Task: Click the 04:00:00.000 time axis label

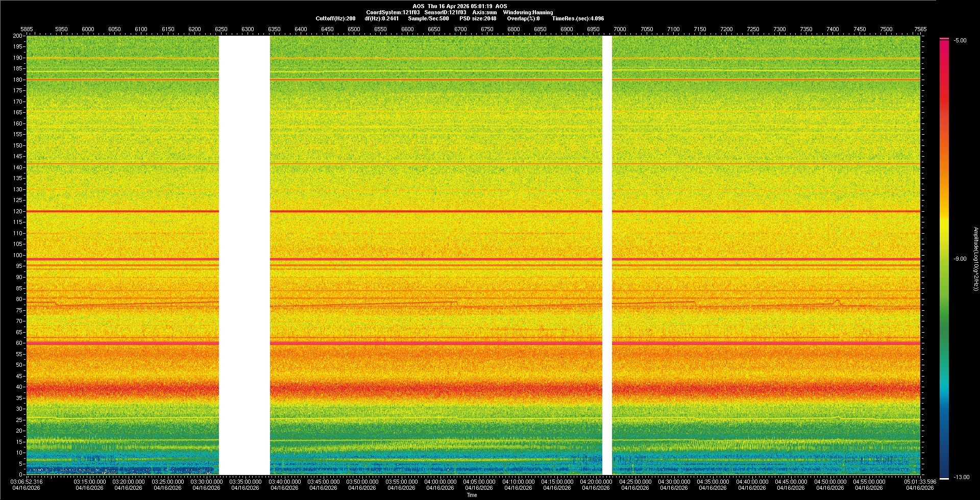Action: [x=440, y=481]
